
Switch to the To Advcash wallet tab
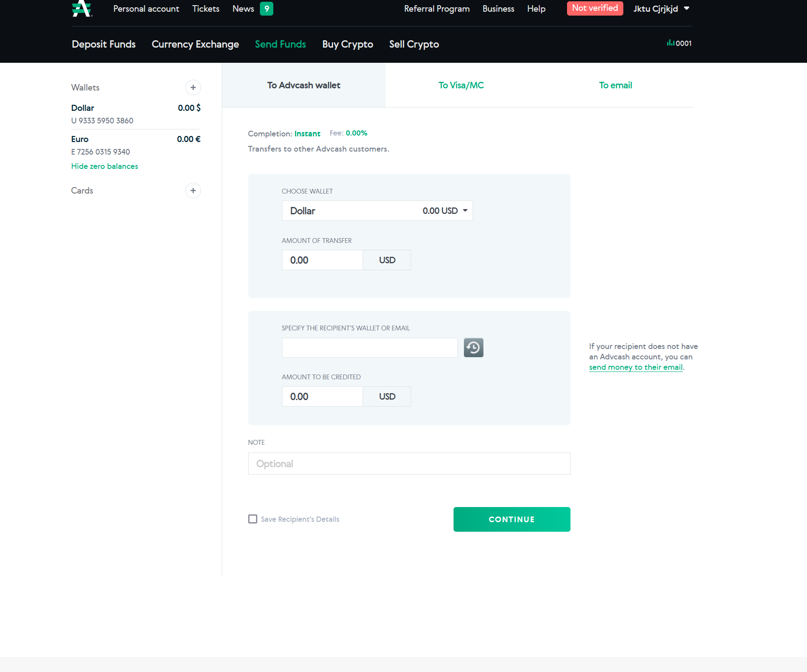tap(304, 85)
